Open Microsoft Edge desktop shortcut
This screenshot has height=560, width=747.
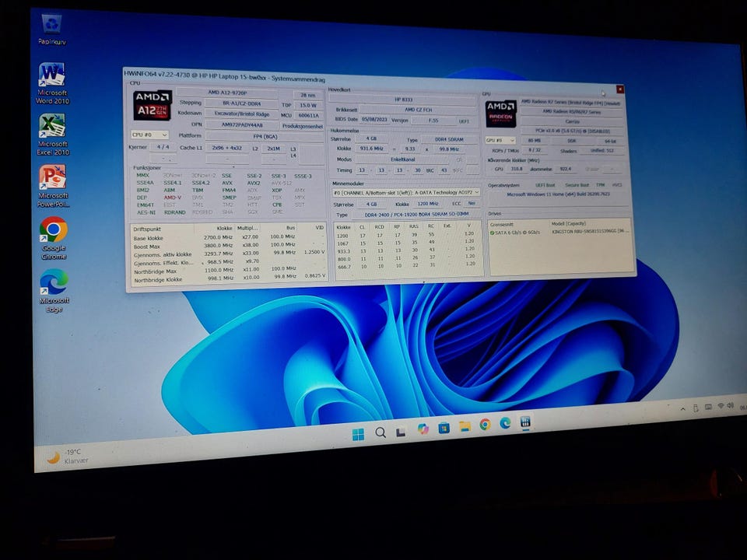click(54, 282)
